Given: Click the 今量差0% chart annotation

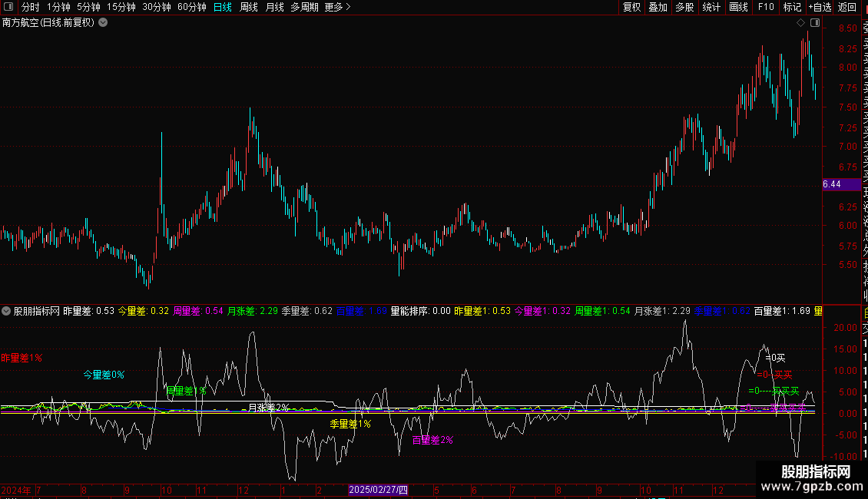Looking at the screenshot, I should coord(104,375).
